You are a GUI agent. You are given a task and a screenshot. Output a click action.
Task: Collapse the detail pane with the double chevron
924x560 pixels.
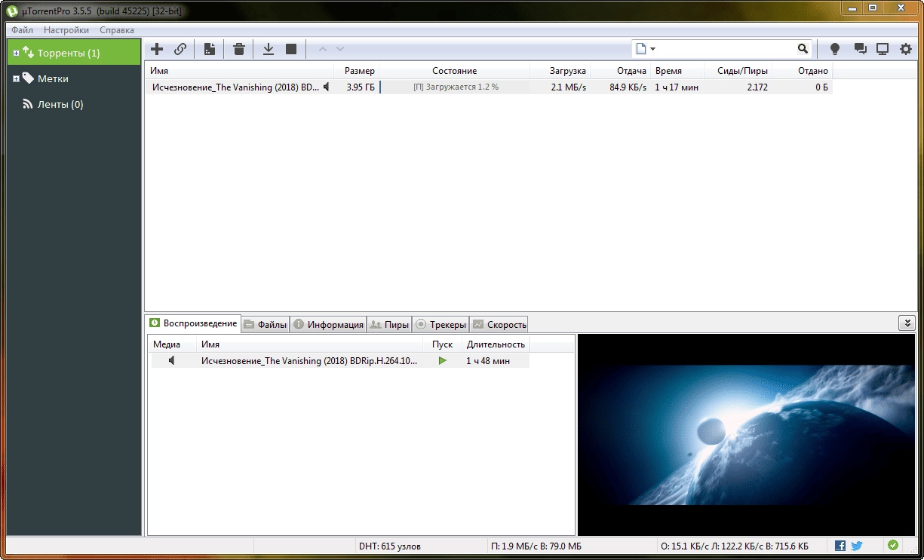[x=907, y=323]
